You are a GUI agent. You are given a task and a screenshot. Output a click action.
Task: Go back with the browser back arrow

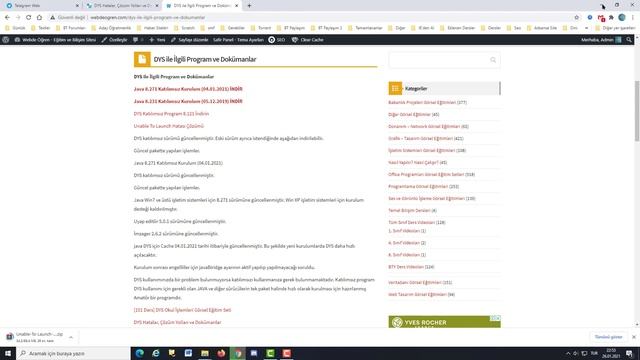7,17
